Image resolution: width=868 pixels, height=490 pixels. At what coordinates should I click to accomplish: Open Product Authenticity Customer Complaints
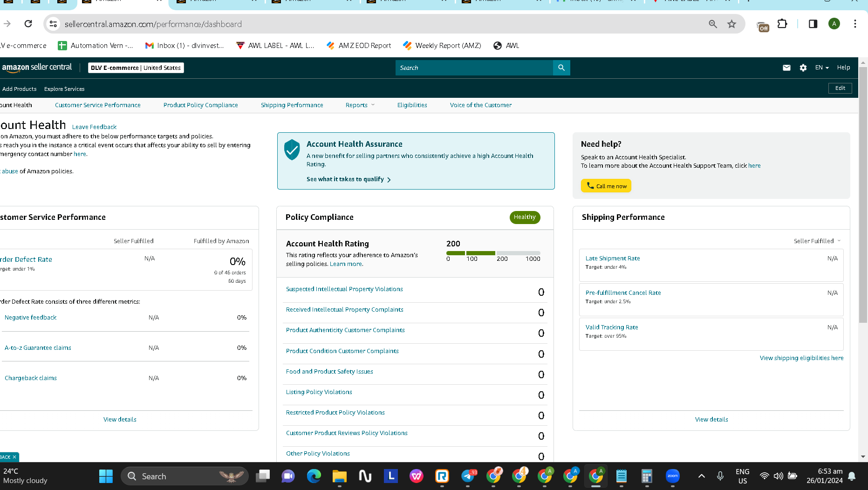pos(345,330)
